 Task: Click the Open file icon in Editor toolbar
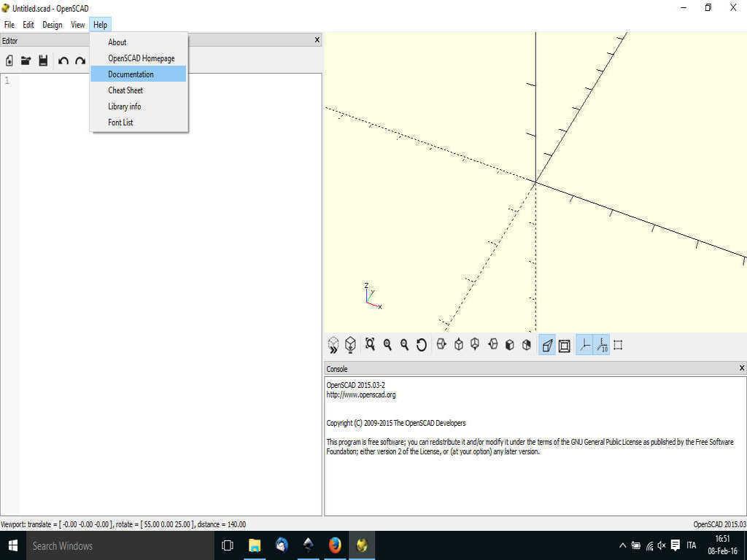pyautogui.click(x=26, y=61)
